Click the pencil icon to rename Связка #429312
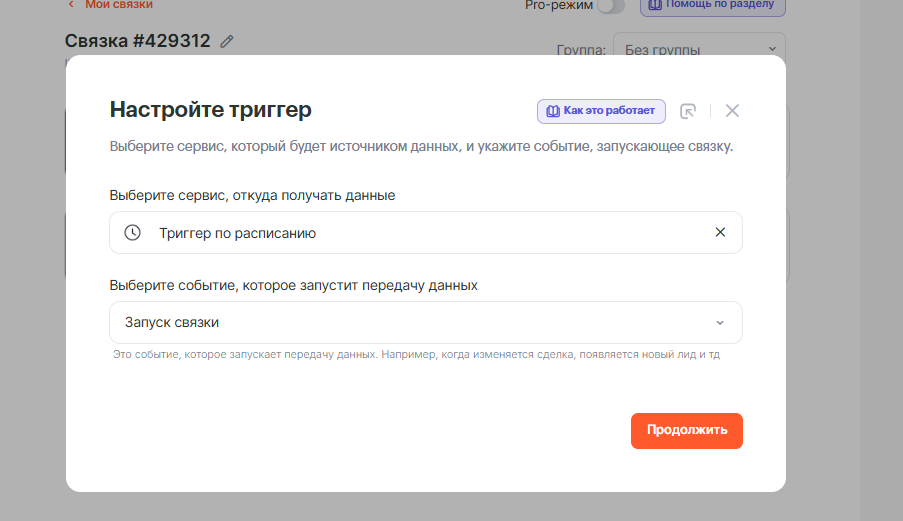903x521 pixels. click(227, 42)
